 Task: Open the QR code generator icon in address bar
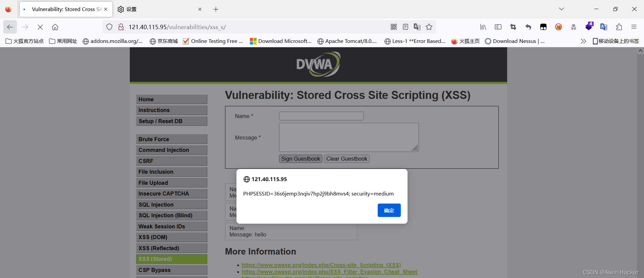tap(394, 27)
